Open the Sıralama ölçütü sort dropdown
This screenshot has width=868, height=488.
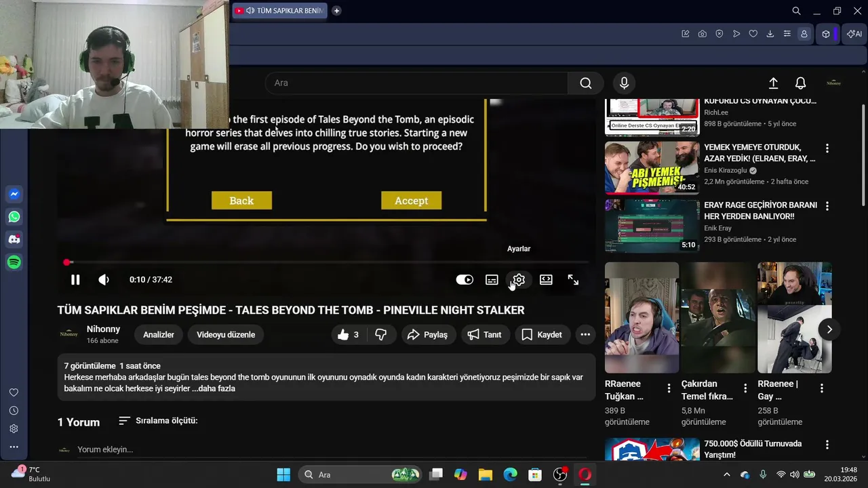click(x=158, y=421)
